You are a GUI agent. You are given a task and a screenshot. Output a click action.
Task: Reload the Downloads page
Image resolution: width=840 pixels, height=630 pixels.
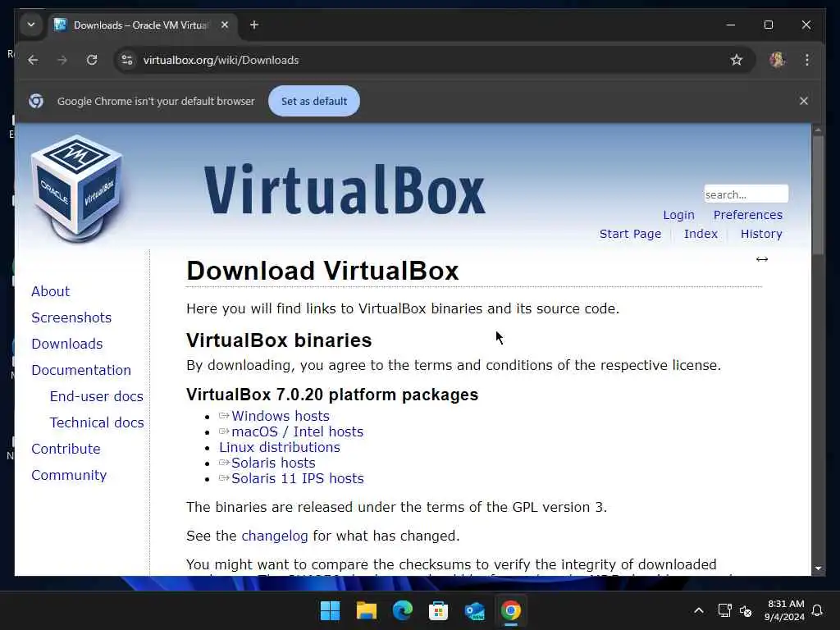[x=92, y=60]
